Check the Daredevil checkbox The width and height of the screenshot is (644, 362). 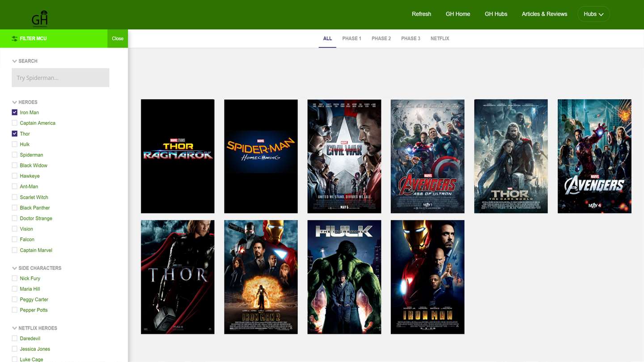click(x=15, y=338)
